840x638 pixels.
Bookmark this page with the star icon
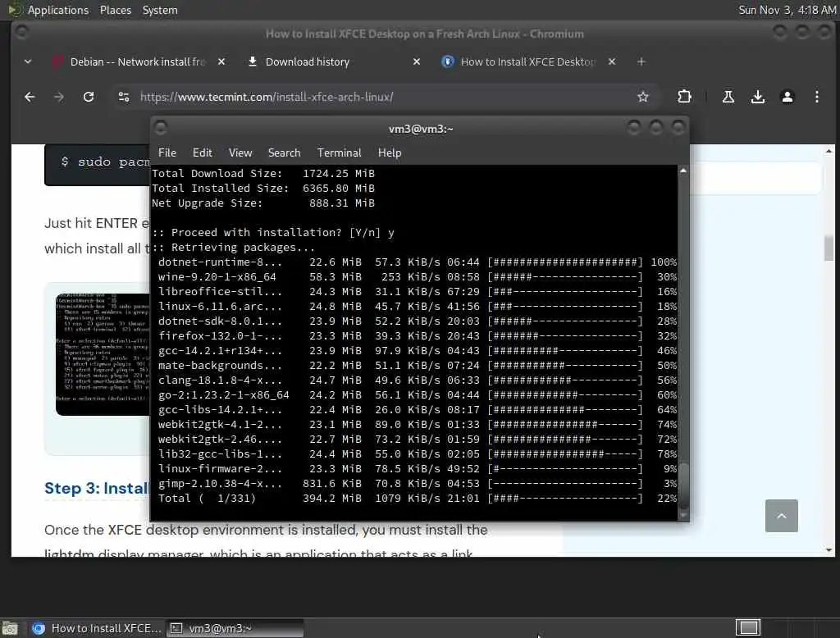click(643, 97)
